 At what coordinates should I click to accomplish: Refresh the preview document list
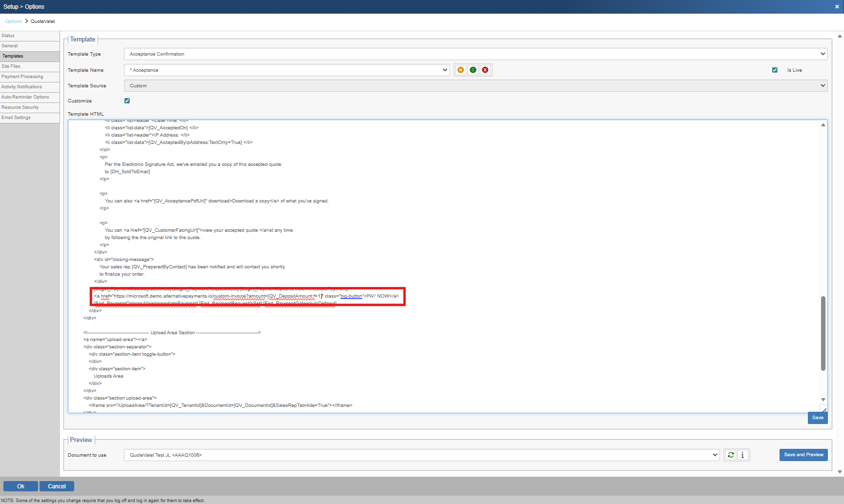pos(731,455)
